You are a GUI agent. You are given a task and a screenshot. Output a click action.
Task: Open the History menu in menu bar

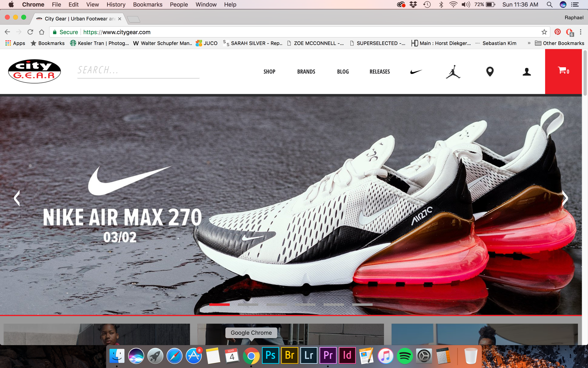[x=116, y=5]
